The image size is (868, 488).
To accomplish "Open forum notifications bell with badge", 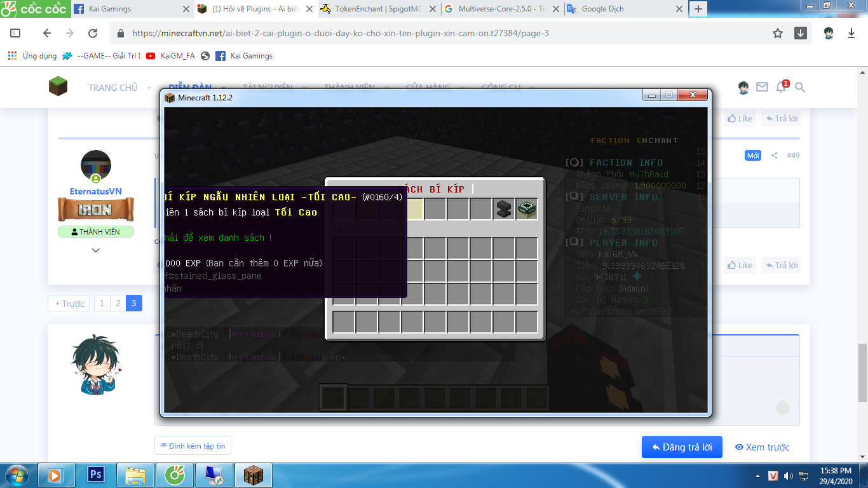I will 782,87.
